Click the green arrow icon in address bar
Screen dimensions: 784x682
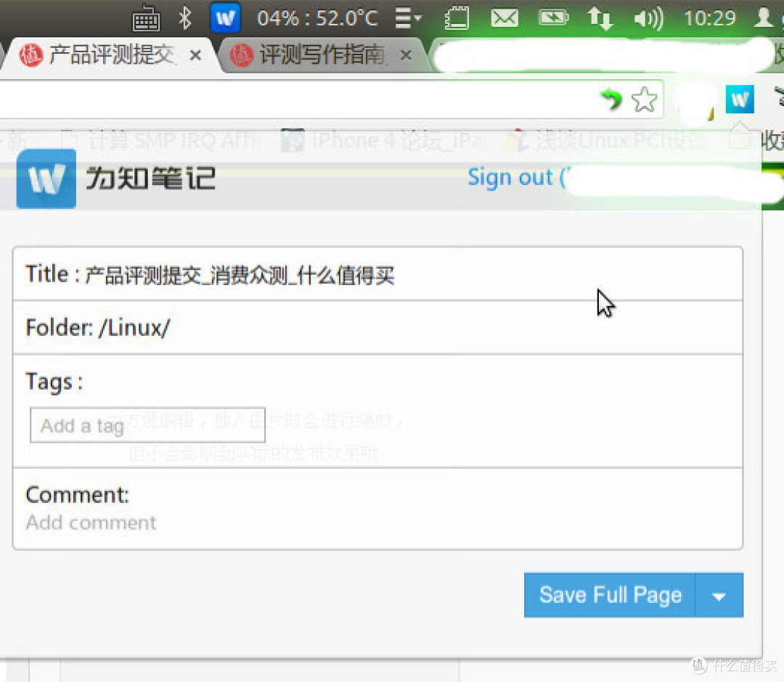[x=611, y=99]
